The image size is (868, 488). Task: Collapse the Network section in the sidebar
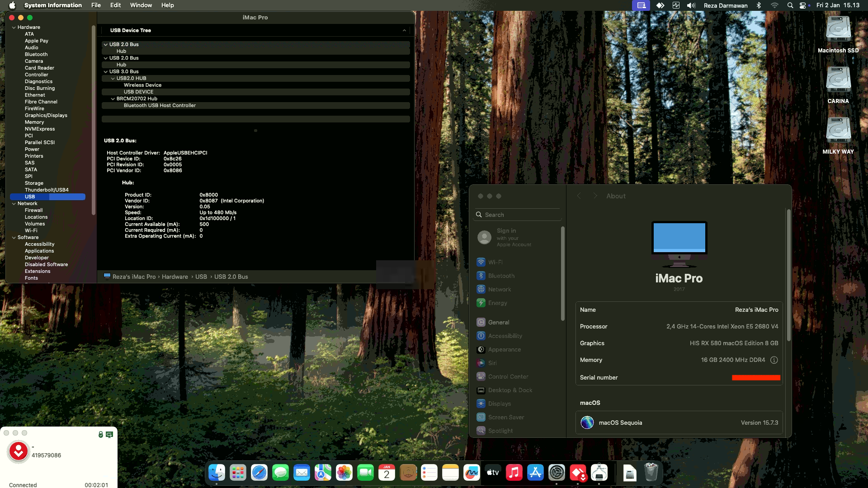(14, 204)
